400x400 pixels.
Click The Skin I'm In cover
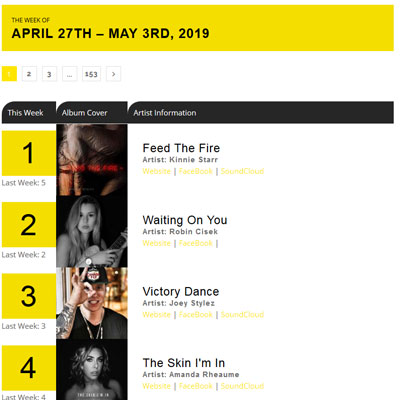point(92,369)
